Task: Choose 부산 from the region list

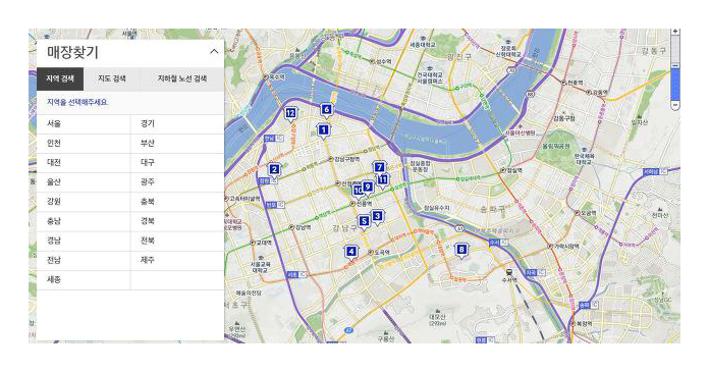Action: (x=177, y=143)
